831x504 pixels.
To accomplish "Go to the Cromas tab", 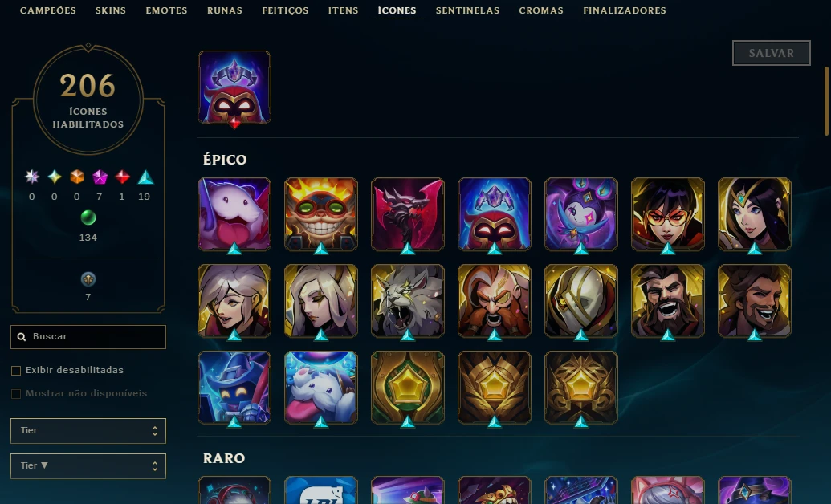I will tap(541, 10).
